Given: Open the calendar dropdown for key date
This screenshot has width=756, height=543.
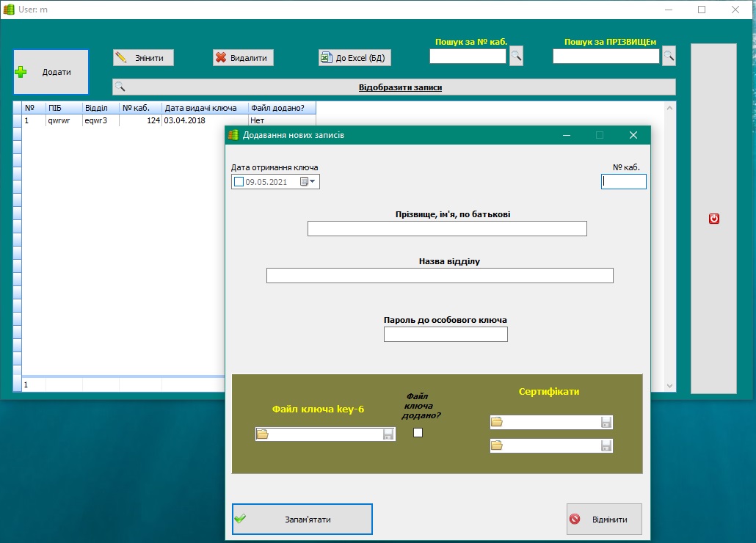Looking at the screenshot, I should pos(308,182).
